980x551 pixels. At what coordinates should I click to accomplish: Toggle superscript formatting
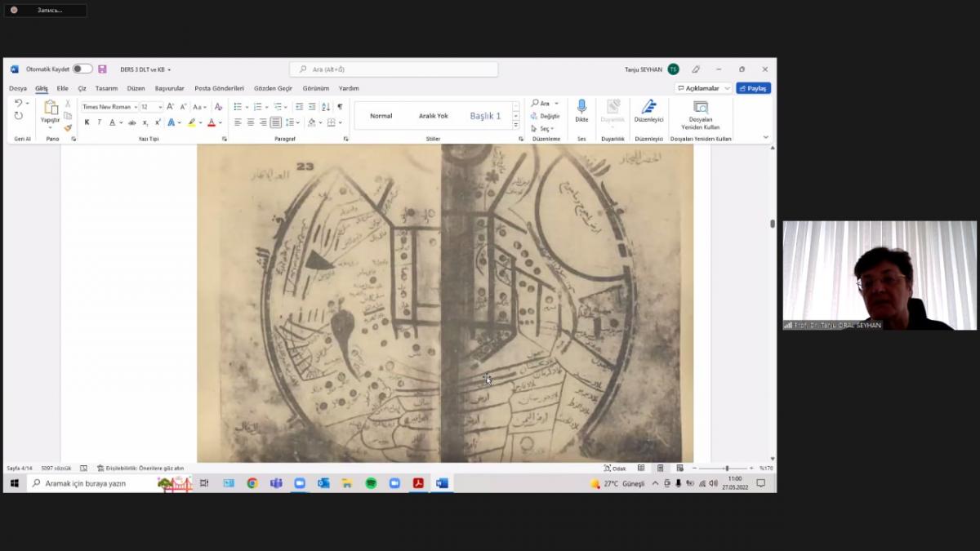click(158, 122)
